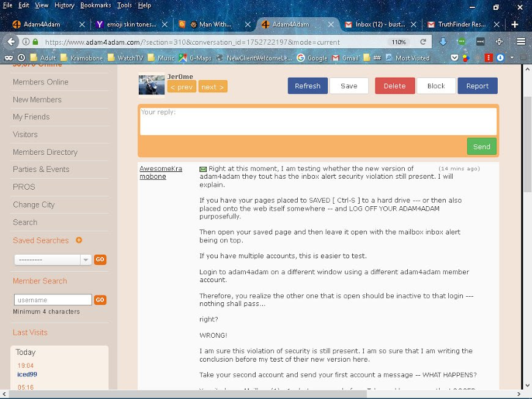532x399 pixels.
Task: Open the blue circular download extension icon
Action: coord(500,58)
